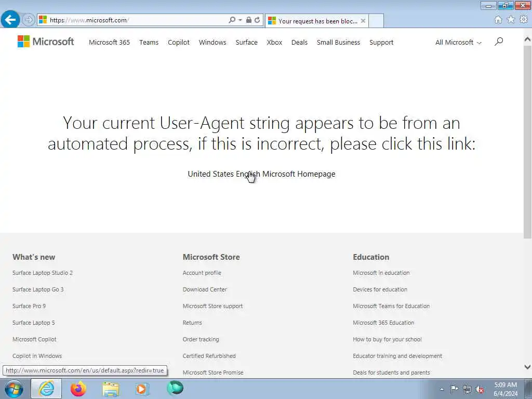
Task: Follow United States English Microsoft Homepage link
Action: click(x=261, y=174)
